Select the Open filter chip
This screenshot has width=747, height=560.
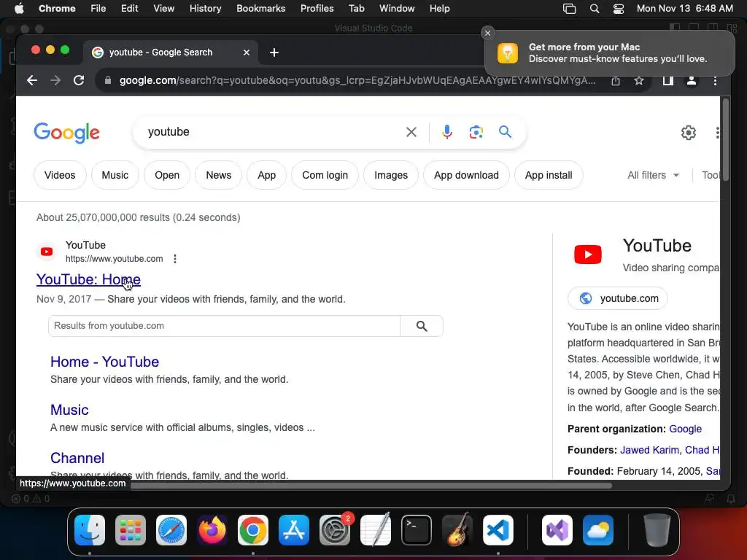tap(167, 175)
